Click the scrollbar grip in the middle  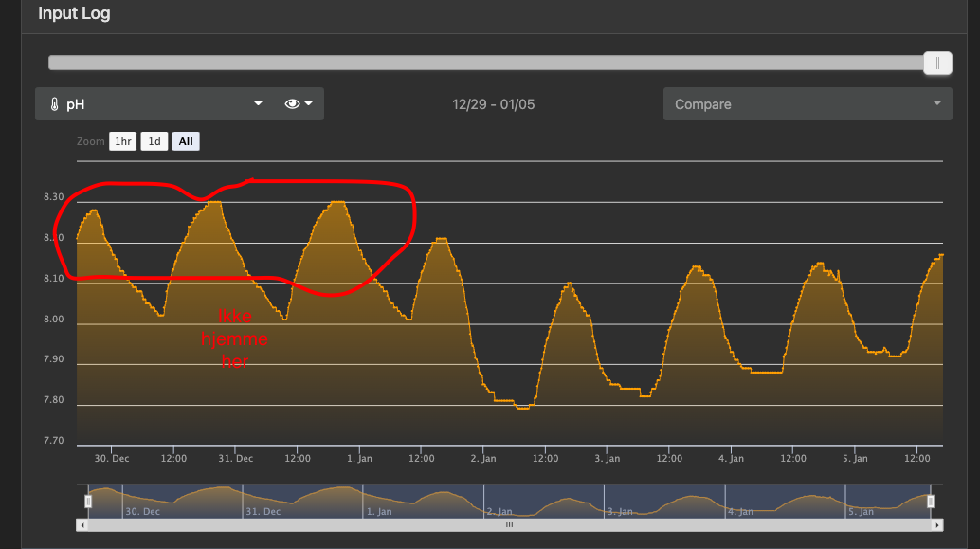pos(509,524)
